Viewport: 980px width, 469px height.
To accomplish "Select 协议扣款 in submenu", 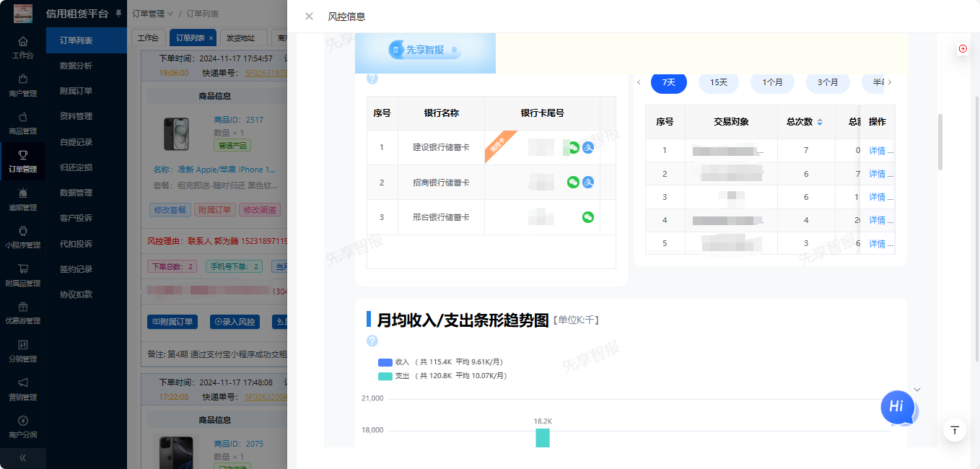I will pos(76,294).
